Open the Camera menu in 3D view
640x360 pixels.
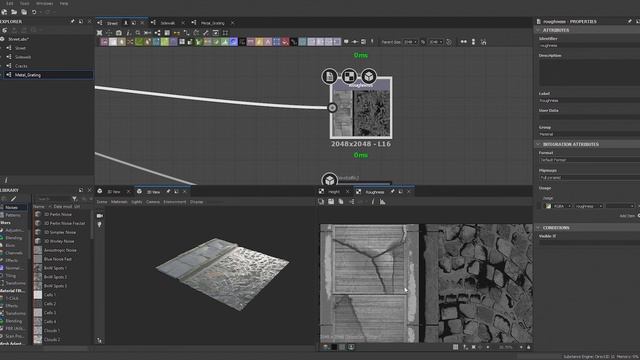pyautogui.click(x=153, y=202)
